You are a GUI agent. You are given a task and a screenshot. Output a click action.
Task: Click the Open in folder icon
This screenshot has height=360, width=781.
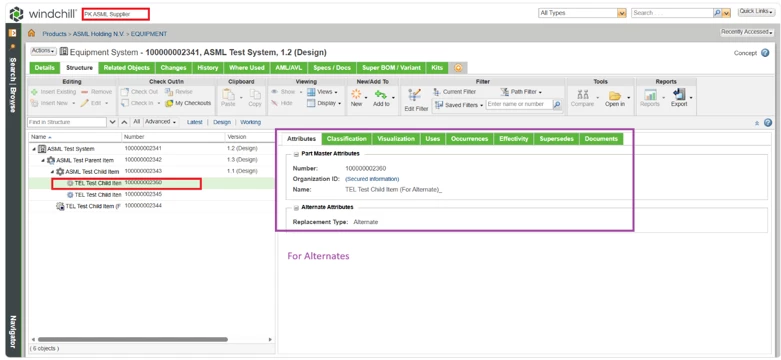[615, 95]
